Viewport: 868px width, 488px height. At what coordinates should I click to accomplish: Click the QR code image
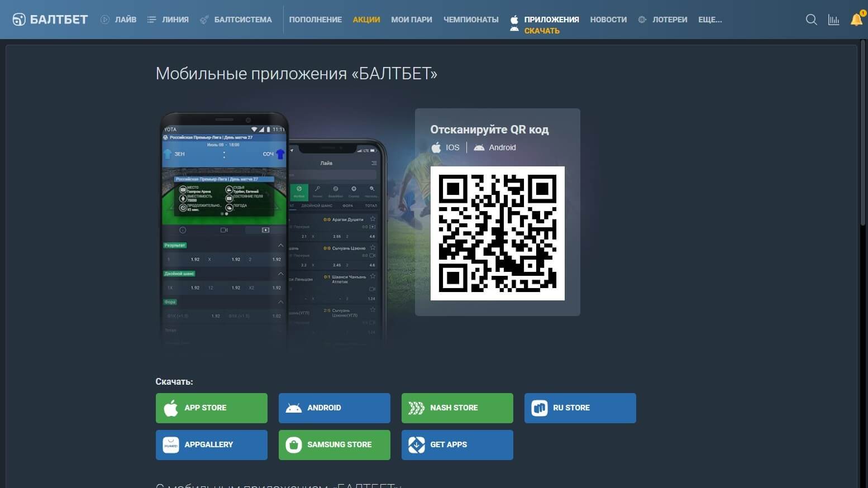coord(498,233)
